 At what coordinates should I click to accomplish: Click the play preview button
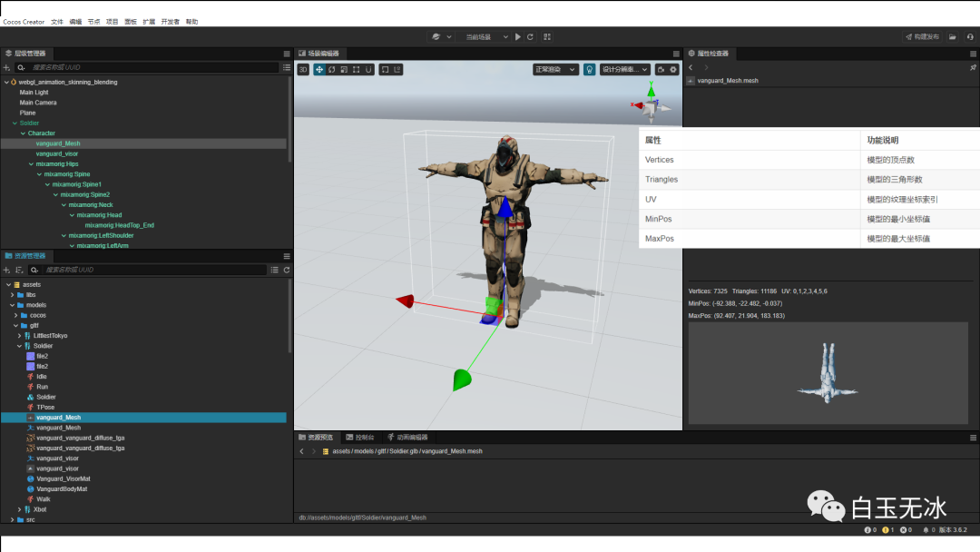point(518,36)
